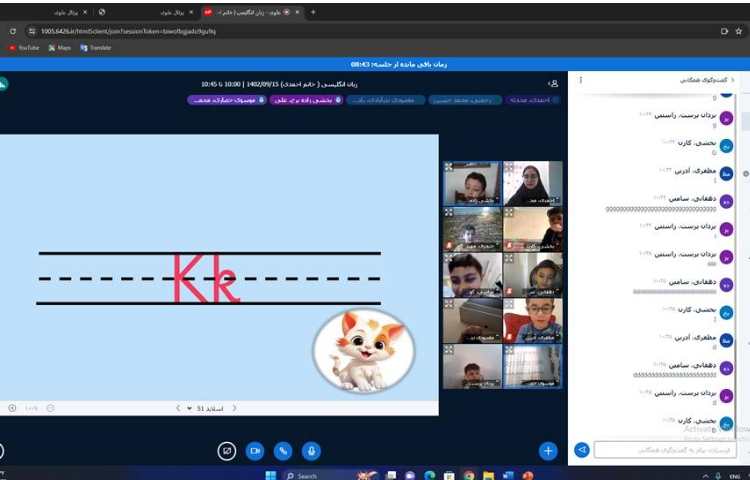750x480 pixels.
Task: Send the chat message with arrow icon
Action: click(582, 450)
